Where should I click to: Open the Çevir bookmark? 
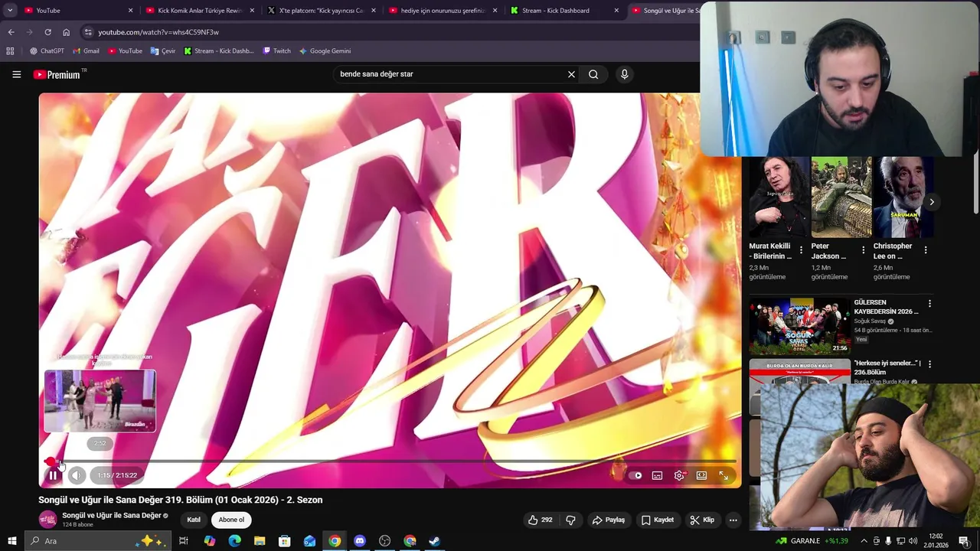[x=163, y=51]
